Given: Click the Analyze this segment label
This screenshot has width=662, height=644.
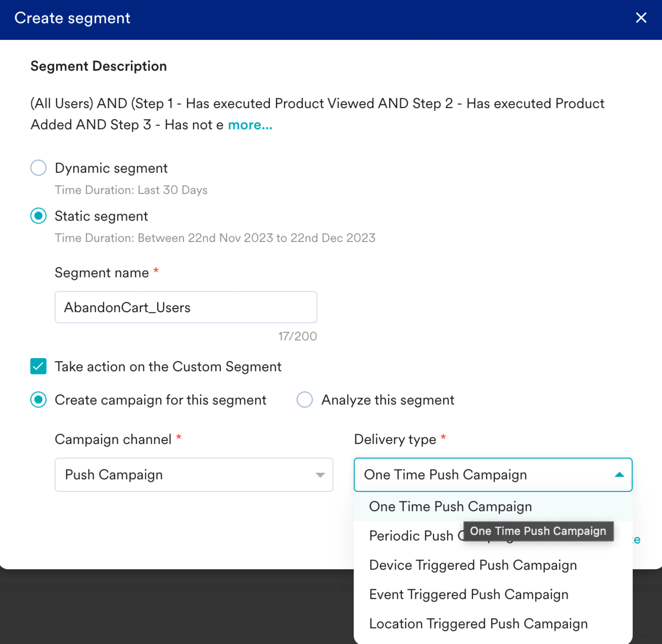Looking at the screenshot, I should (x=388, y=400).
